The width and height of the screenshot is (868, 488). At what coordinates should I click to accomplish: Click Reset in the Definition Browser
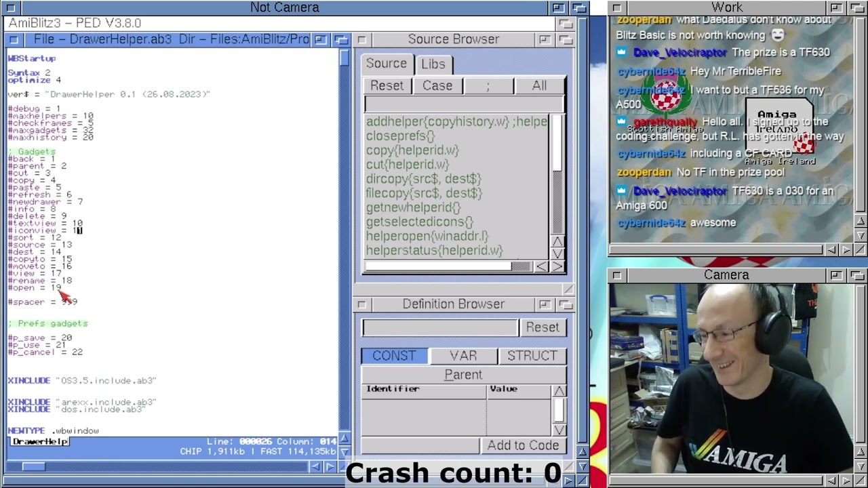coord(542,327)
